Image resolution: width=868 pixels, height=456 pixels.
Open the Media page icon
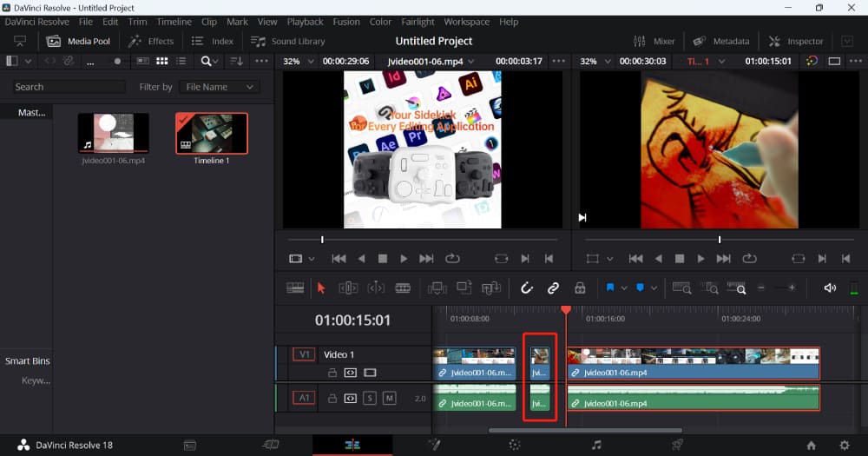click(190, 445)
